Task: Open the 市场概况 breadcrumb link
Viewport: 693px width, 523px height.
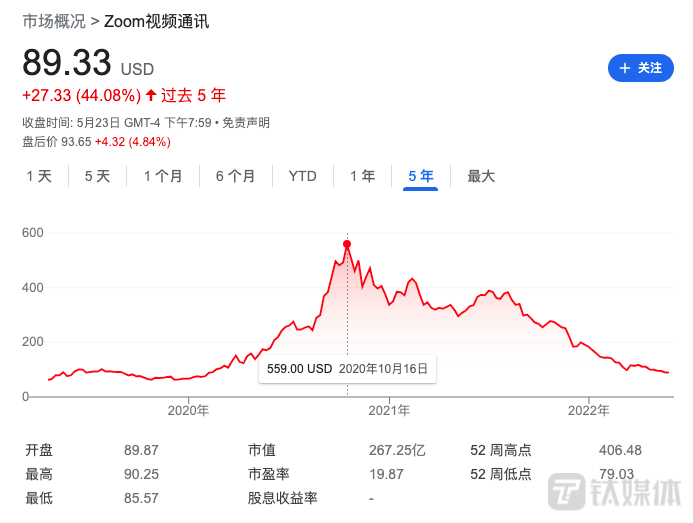Action: pyautogui.click(x=53, y=21)
